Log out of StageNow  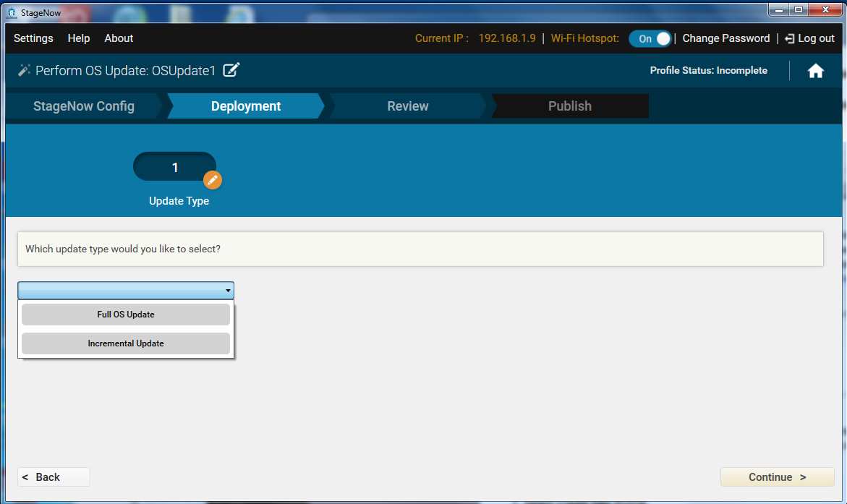pyautogui.click(x=809, y=38)
